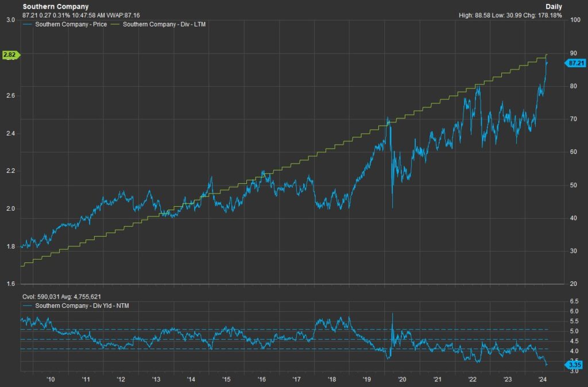Select the Southern Company - Div - LTM legend entry
The image size is (588, 387).
164,24
